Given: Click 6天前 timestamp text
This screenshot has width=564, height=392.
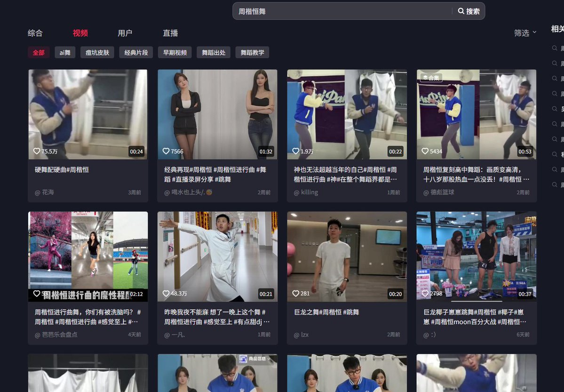Looking at the screenshot, I should pos(523,335).
